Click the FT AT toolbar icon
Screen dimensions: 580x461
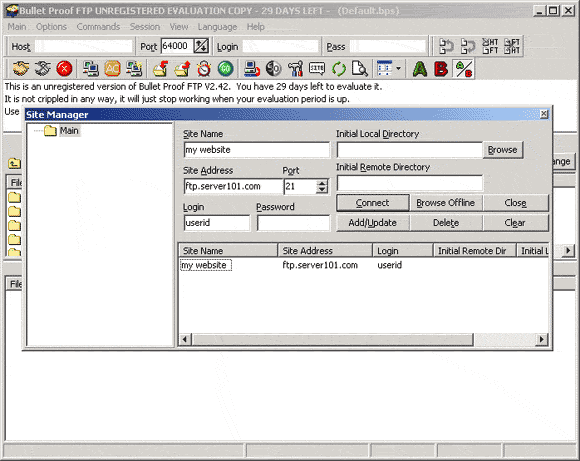(512, 46)
